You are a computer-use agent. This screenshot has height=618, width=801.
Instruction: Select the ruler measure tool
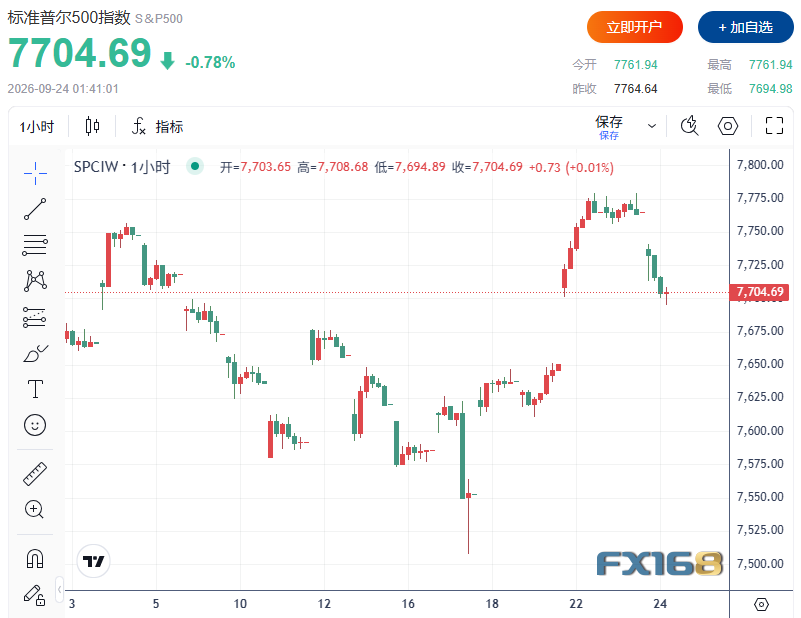(x=35, y=474)
